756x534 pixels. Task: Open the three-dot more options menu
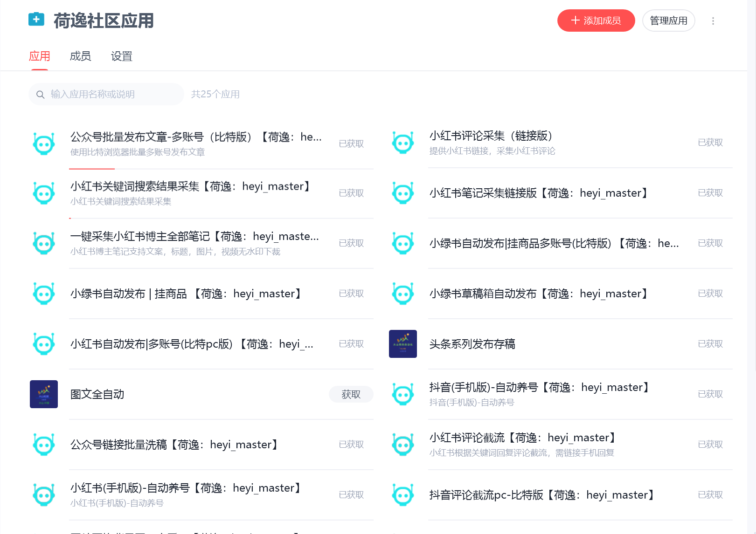pos(713,21)
